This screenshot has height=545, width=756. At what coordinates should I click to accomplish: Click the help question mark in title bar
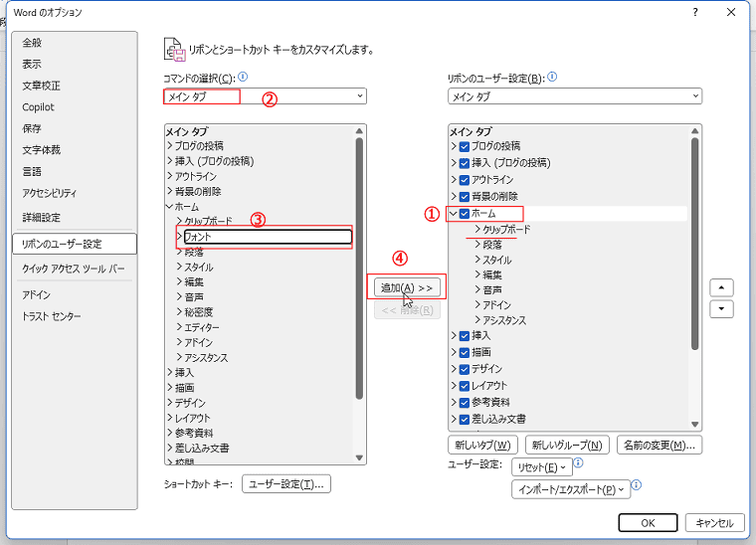(x=695, y=12)
